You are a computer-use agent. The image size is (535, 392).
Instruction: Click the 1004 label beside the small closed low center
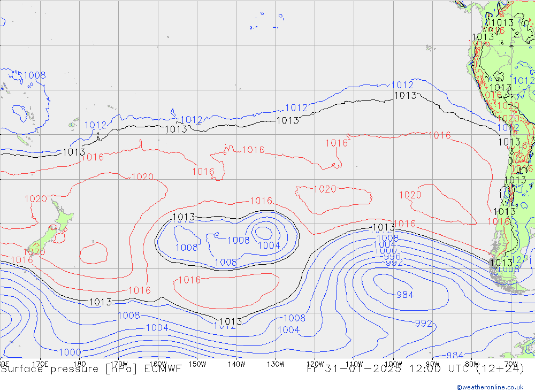point(269,245)
